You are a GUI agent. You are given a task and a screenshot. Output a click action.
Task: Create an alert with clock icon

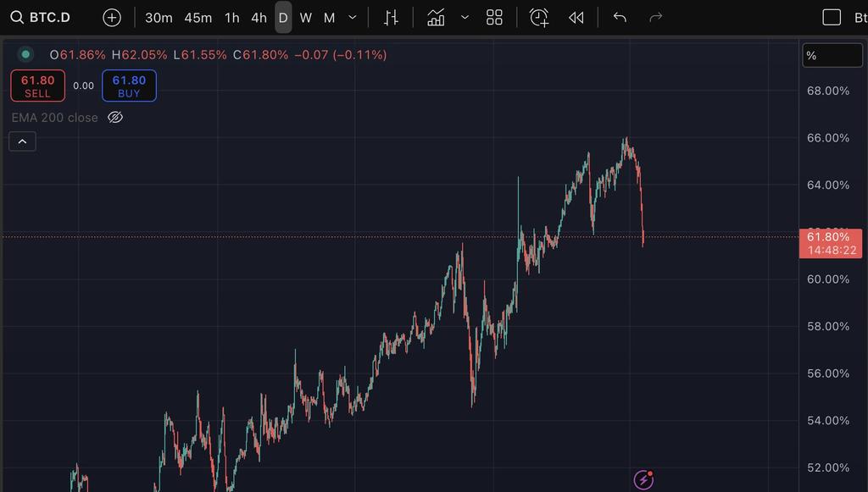pyautogui.click(x=539, y=18)
